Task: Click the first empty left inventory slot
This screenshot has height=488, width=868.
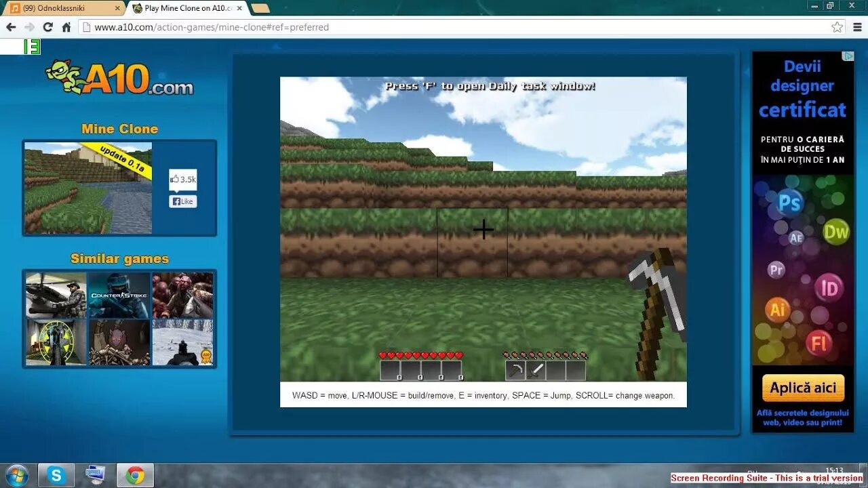Action: coord(390,371)
